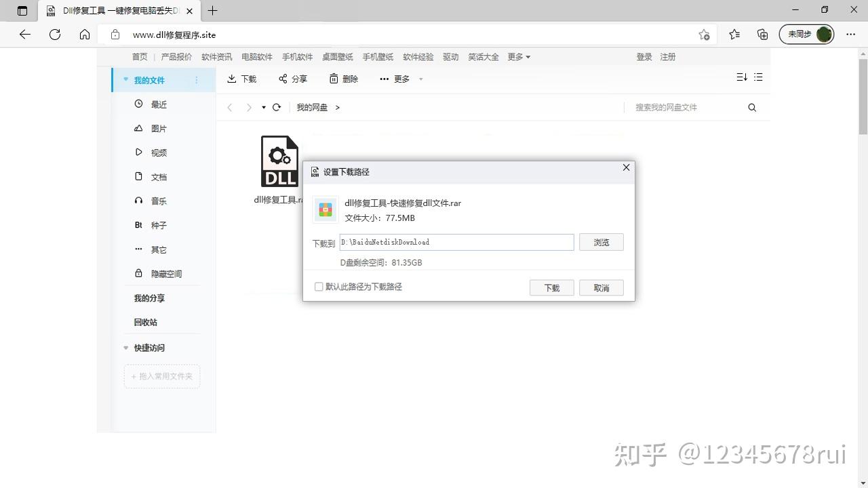Open 回收站 in the sidebar
868x488 pixels.
coord(145,322)
